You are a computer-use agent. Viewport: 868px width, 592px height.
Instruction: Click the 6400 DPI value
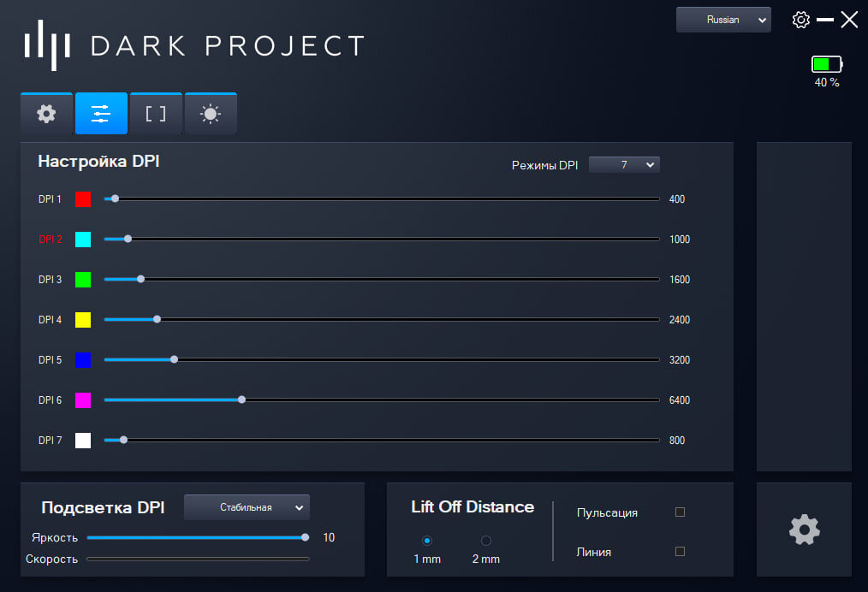click(x=679, y=400)
